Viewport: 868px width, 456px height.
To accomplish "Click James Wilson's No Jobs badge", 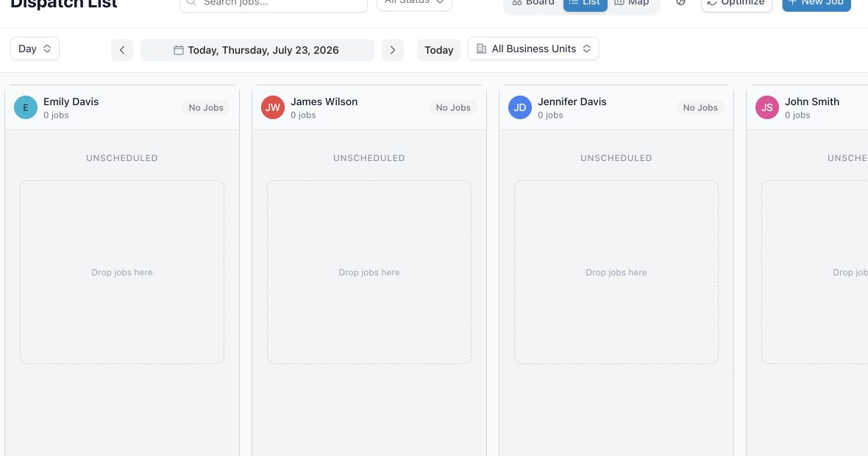I will 453,108.
